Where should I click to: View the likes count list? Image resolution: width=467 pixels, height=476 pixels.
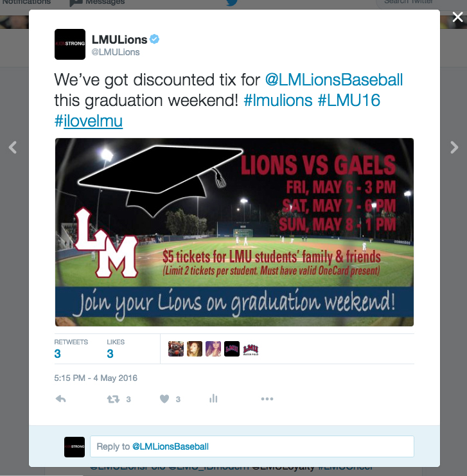point(116,349)
